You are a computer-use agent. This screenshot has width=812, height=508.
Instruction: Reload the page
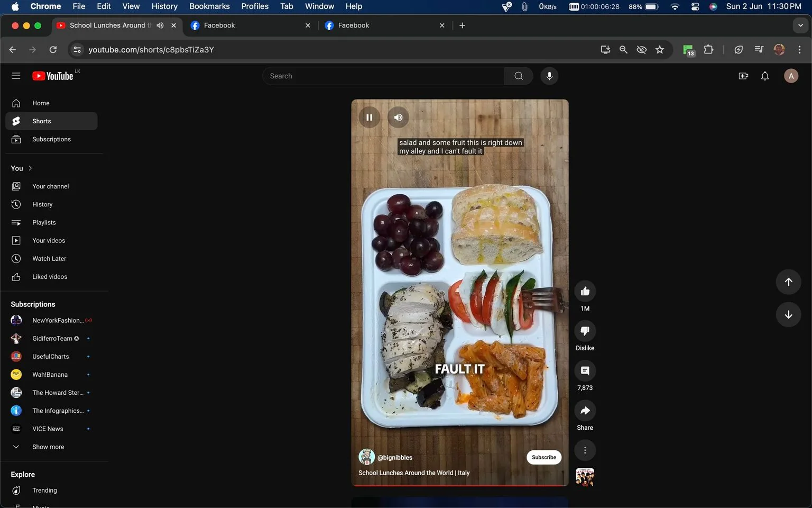tap(53, 49)
